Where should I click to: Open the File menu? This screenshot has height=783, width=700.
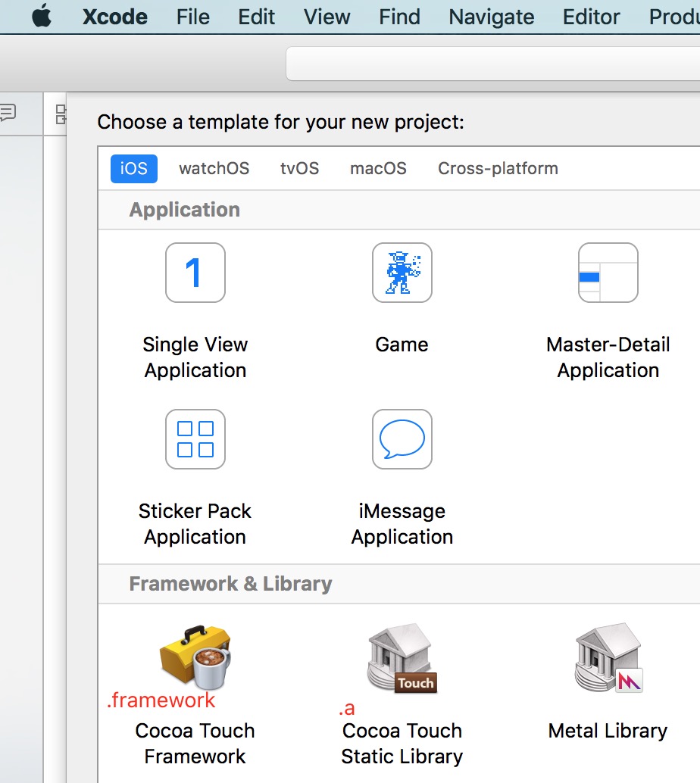193,17
